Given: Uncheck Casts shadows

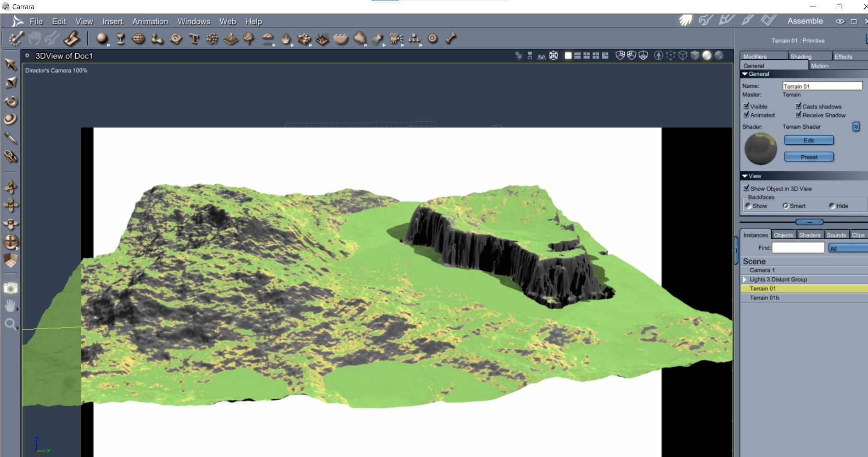Looking at the screenshot, I should (x=799, y=106).
